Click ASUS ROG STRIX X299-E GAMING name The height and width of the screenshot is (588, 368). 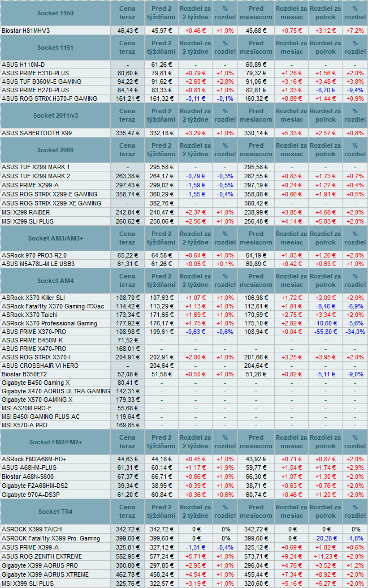pyautogui.click(x=50, y=194)
